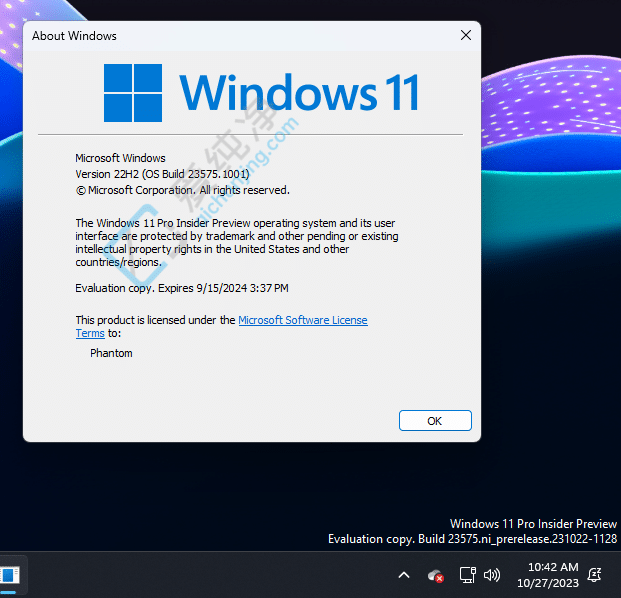This screenshot has width=621, height=598.
Task: Open the OneDrive sync error tray icon
Action: 435,575
